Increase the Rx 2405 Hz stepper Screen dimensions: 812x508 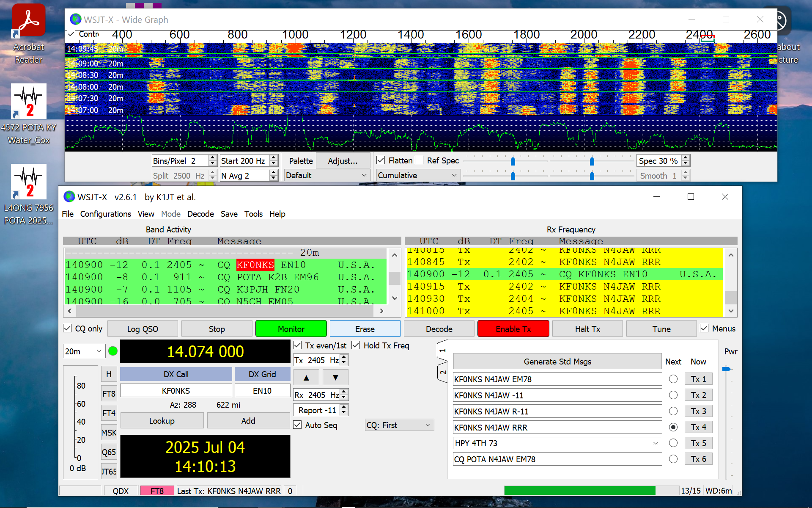344,392
